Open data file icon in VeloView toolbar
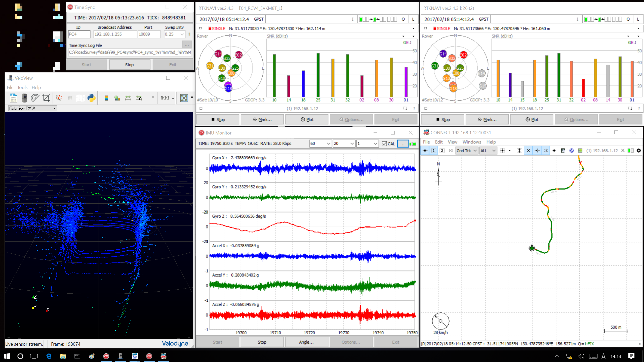 pos(14,98)
